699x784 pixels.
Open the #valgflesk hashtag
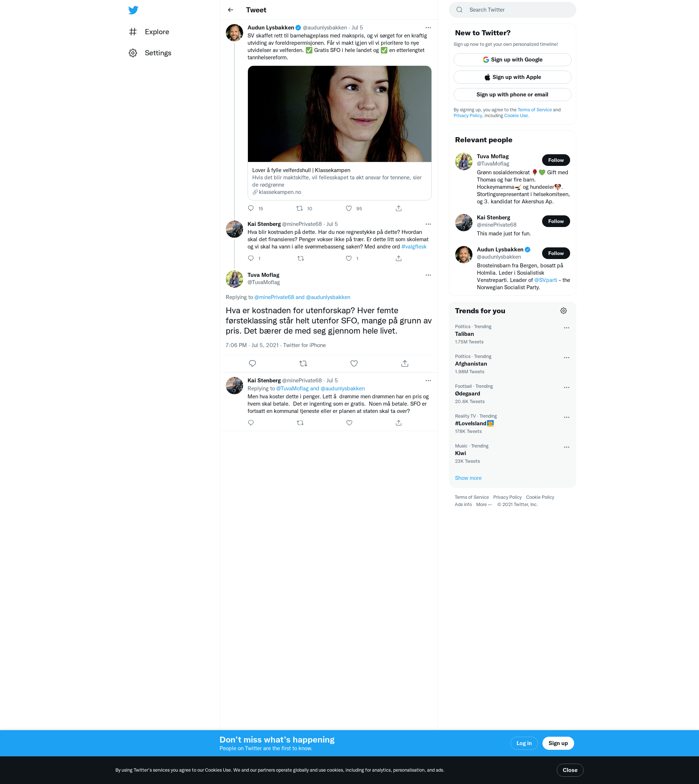click(x=414, y=247)
